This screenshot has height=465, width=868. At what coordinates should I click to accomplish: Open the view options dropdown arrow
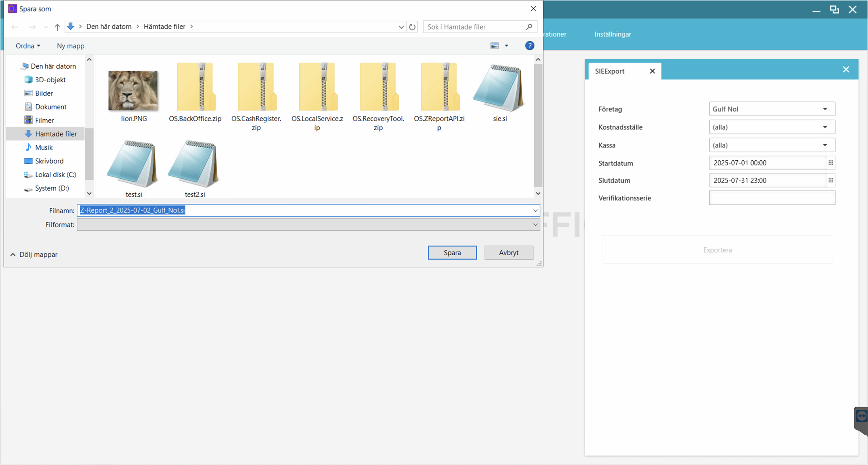506,45
